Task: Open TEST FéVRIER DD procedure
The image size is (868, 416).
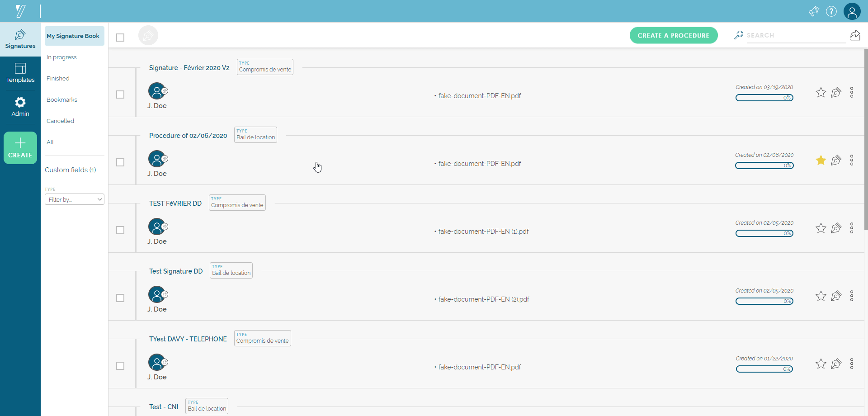Action: [x=175, y=203]
